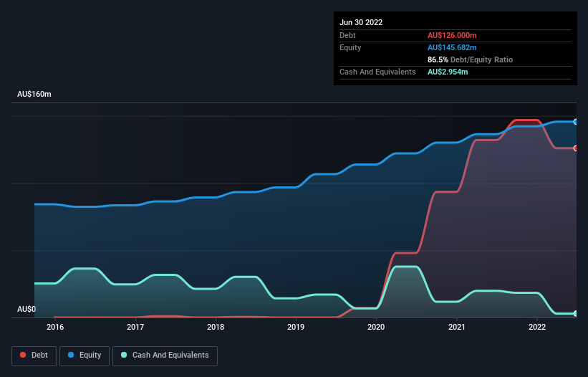
Task: Select the blue Equity endpoint marker on chart
Action: click(576, 122)
